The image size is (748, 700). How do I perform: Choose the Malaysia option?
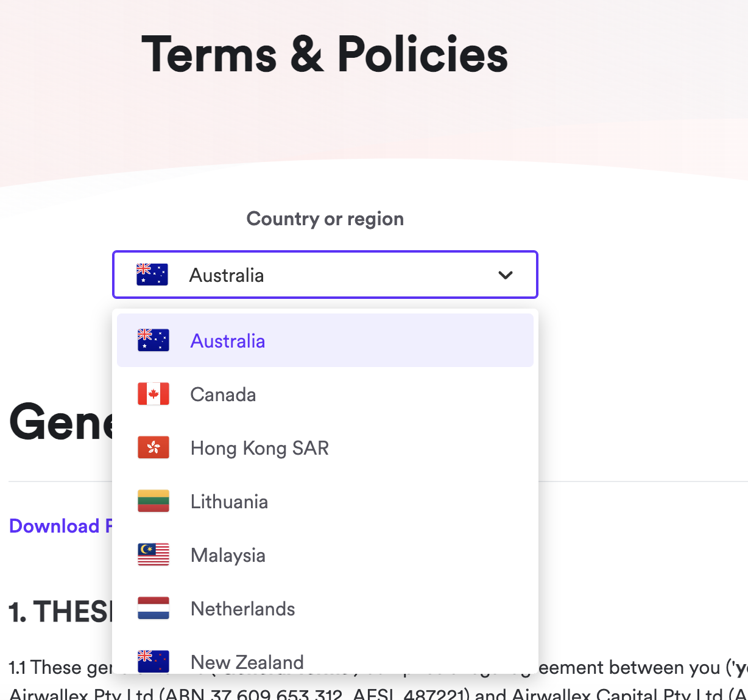pyautogui.click(x=325, y=555)
